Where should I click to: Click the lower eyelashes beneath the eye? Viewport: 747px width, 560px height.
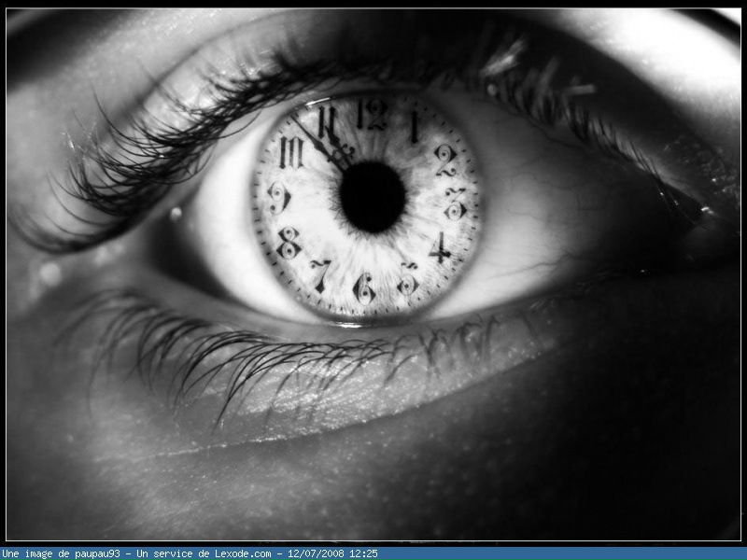(x=233, y=355)
